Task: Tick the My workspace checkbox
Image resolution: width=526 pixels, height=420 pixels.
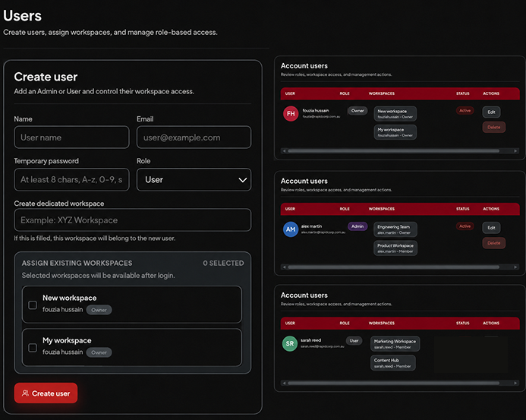Action: coord(33,348)
